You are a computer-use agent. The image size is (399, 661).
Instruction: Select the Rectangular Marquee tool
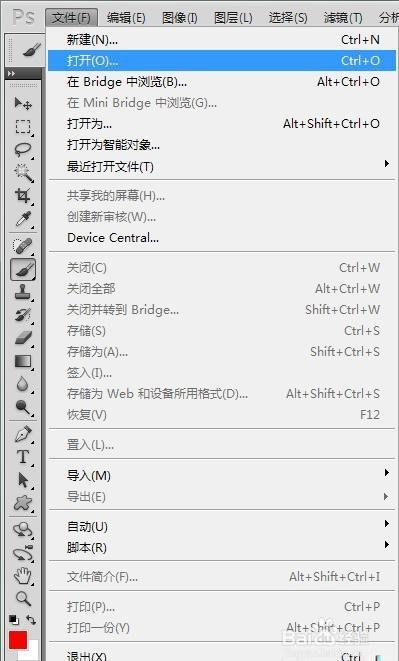pos(23,126)
